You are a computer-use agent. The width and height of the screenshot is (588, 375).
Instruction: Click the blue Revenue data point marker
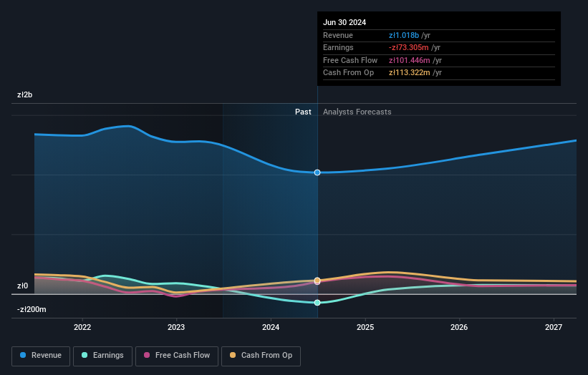tap(317, 172)
